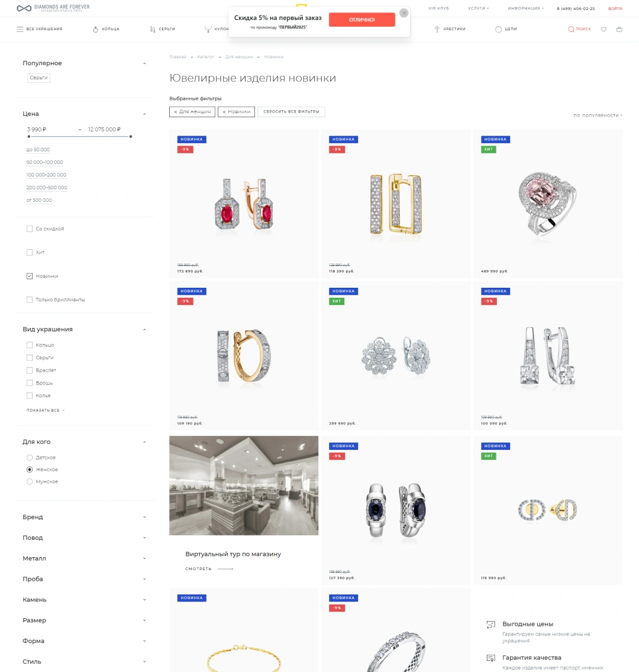Expand the Металл filter section
This screenshot has width=639, height=672.
point(85,558)
